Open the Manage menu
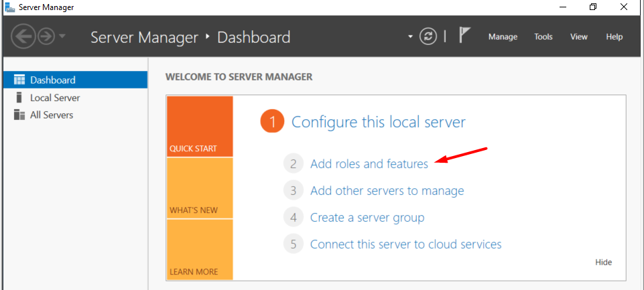 503,37
